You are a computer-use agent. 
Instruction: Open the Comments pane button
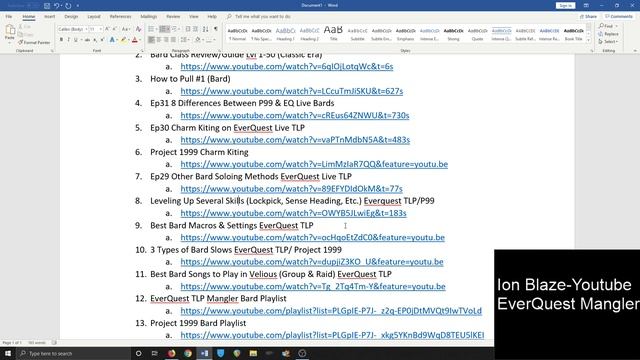point(619,16)
